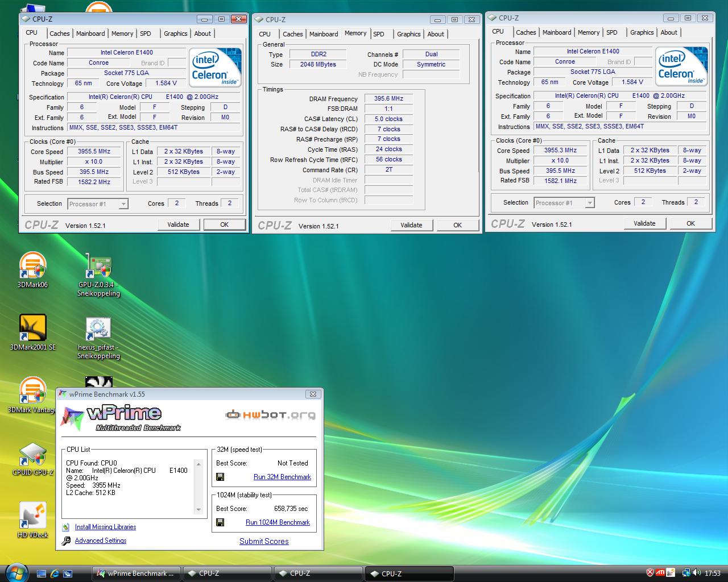
Task: Click Command Rate value 2T
Action: (388, 169)
